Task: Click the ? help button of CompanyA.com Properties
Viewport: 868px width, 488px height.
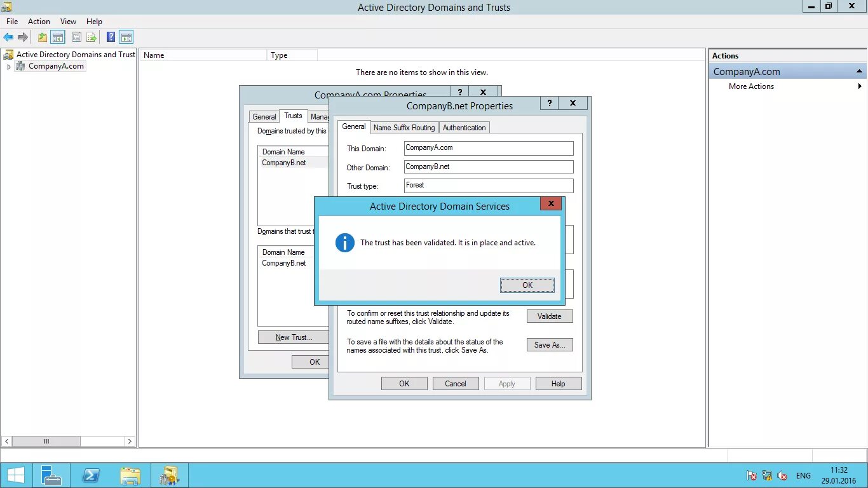Action: (459, 92)
